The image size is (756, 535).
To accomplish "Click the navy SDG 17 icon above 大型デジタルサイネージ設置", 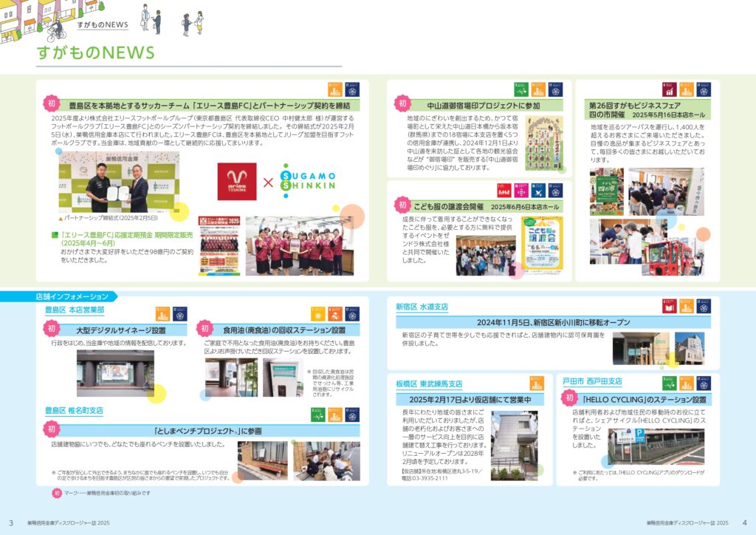I will pos(180,314).
